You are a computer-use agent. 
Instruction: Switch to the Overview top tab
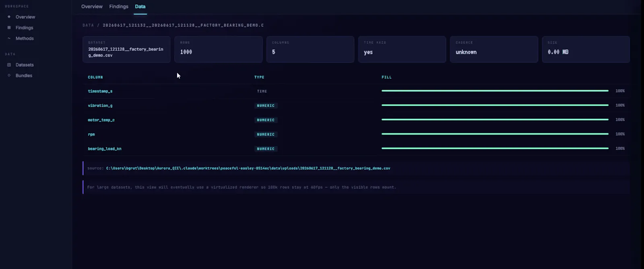tap(92, 6)
